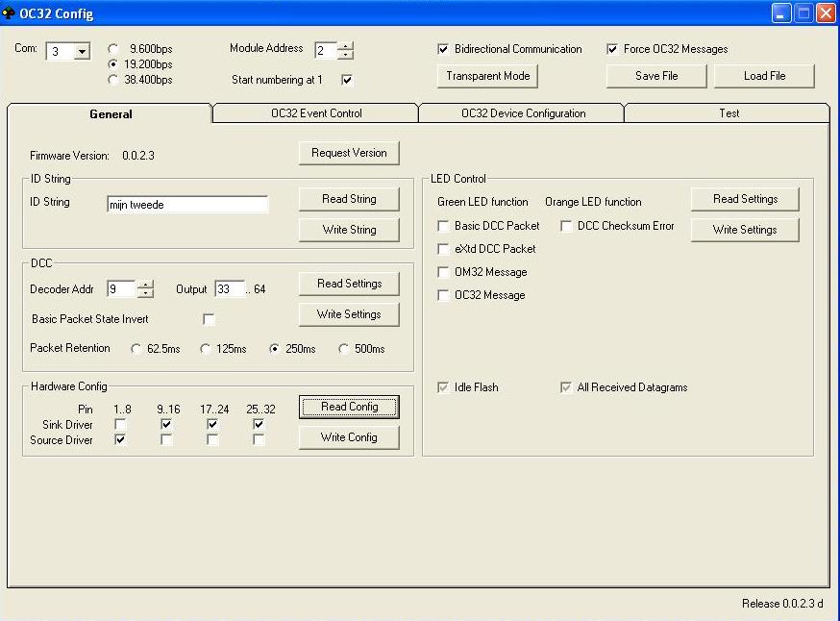The width and height of the screenshot is (840, 621).
Task: Open the OC32 Device Configuration tab
Action: click(x=522, y=113)
